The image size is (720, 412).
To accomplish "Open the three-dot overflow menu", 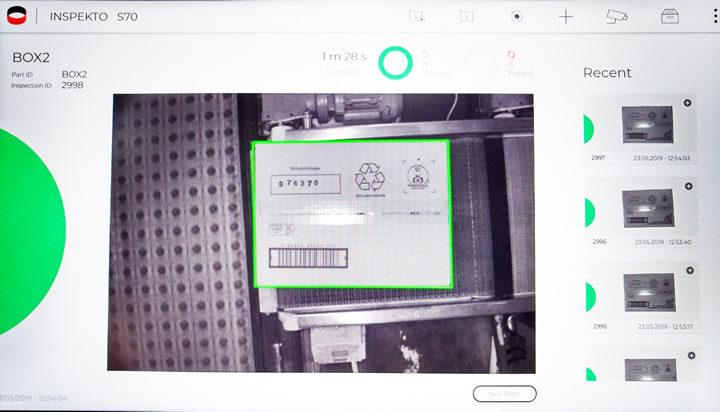I will pos(715,17).
